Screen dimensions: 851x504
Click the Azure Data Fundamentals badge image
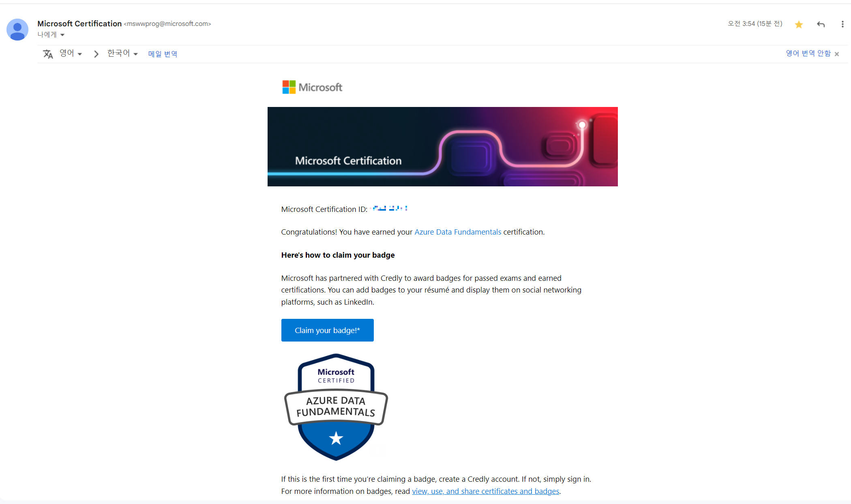[336, 407]
